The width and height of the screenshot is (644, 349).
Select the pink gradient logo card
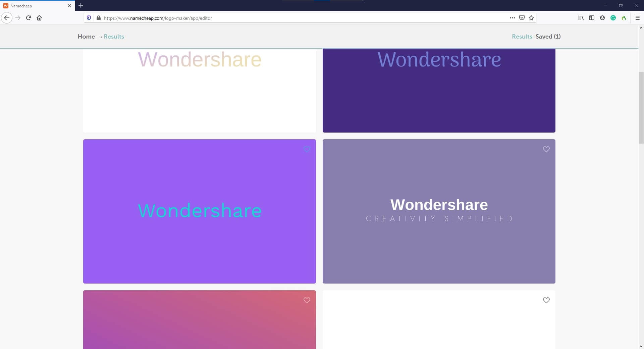[x=200, y=319]
